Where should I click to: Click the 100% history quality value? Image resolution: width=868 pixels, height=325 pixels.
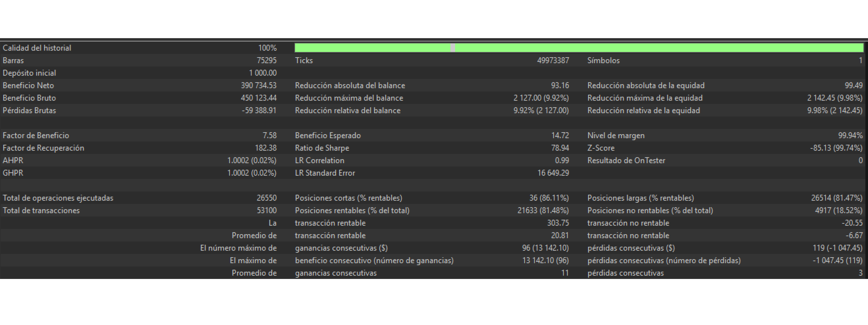tap(267, 48)
